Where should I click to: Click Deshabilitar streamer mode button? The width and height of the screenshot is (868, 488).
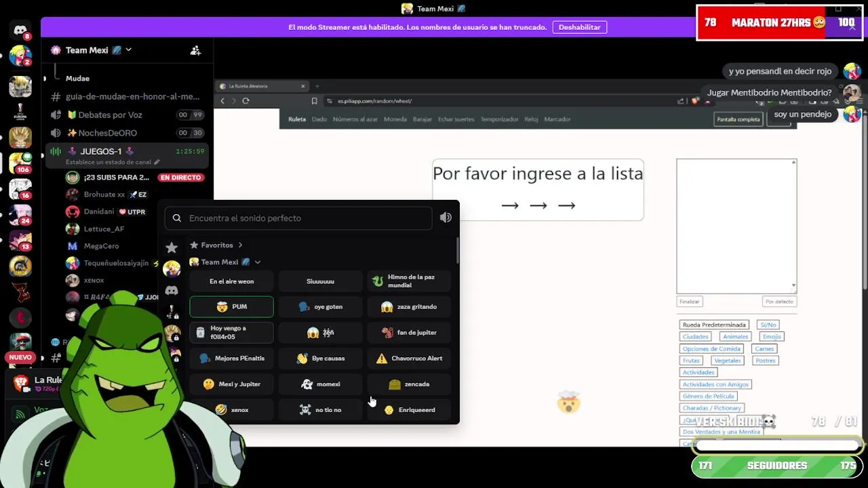pyautogui.click(x=580, y=27)
